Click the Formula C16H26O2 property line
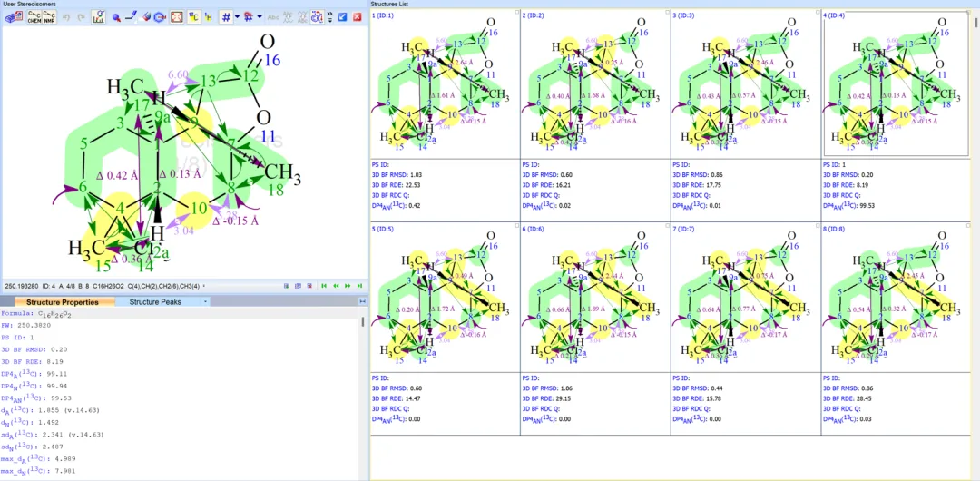The width and height of the screenshot is (980, 481). pos(36,315)
